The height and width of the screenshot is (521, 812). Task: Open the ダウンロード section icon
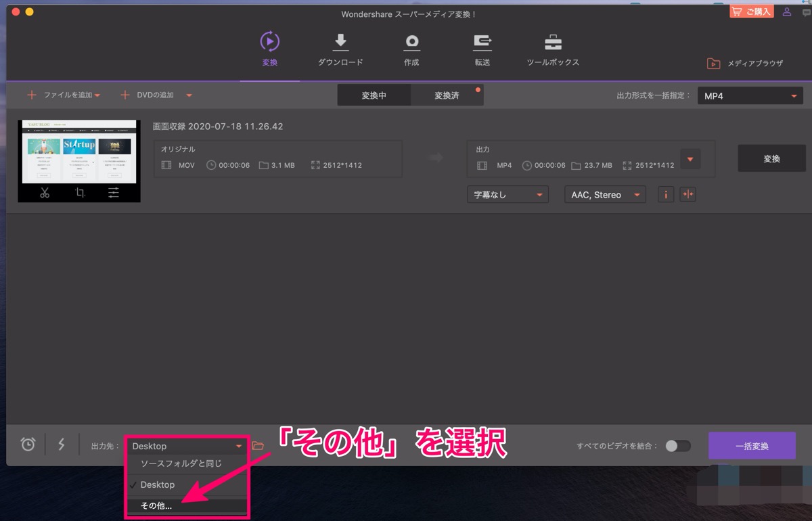[x=340, y=42]
